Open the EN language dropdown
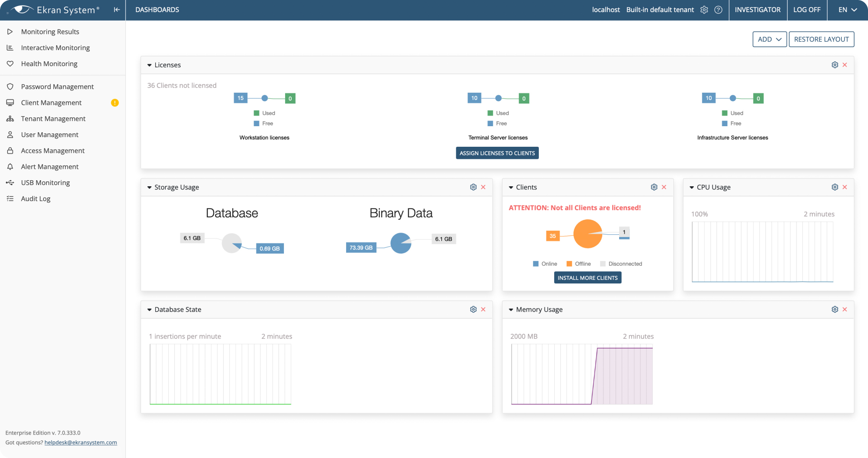Screen dimensions: 868x458 tap(847, 10)
